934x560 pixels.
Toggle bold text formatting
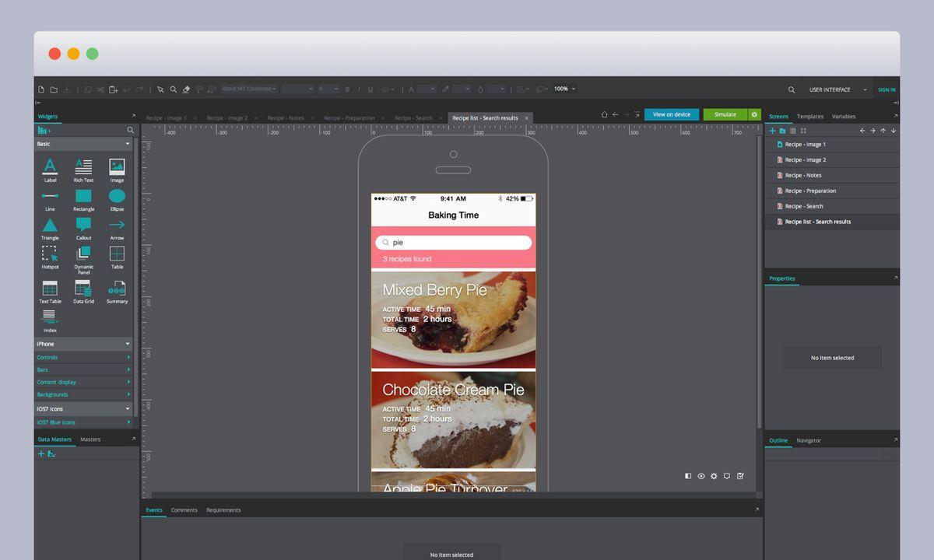click(x=347, y=89)
